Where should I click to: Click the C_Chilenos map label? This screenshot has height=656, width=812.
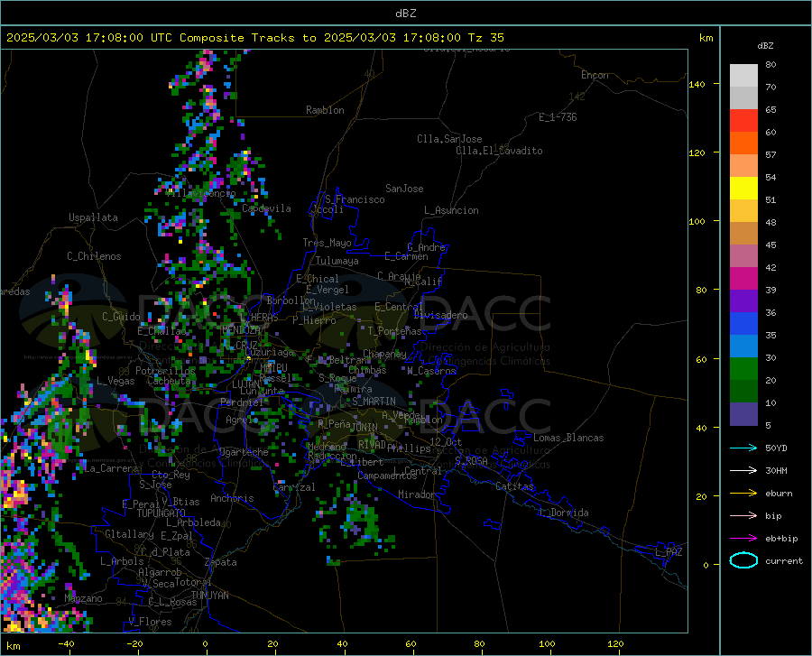point(94,256)
